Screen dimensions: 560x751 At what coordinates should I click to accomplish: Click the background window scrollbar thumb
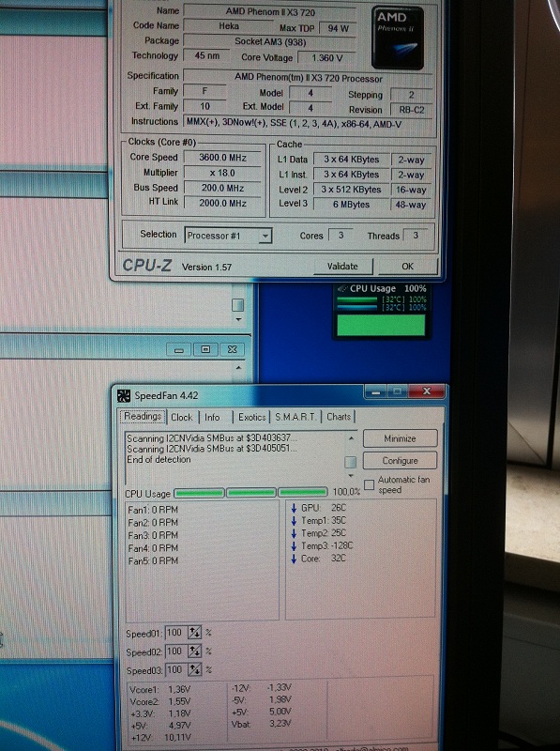238,305
